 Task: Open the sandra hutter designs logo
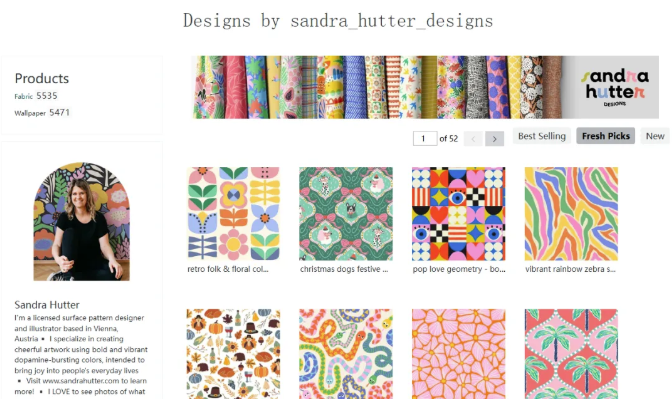pyautogui.click(x=615, y=87)
